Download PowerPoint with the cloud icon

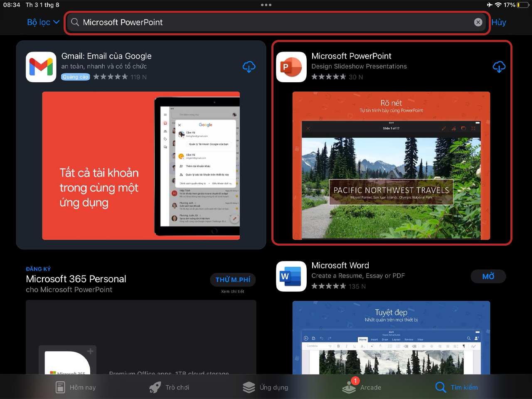[x=499, y=67]
